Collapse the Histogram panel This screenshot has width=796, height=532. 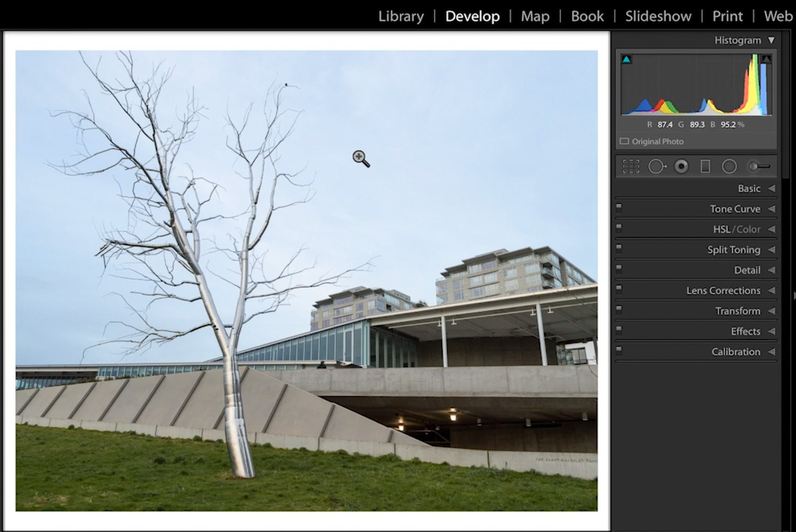pos(771,40)
